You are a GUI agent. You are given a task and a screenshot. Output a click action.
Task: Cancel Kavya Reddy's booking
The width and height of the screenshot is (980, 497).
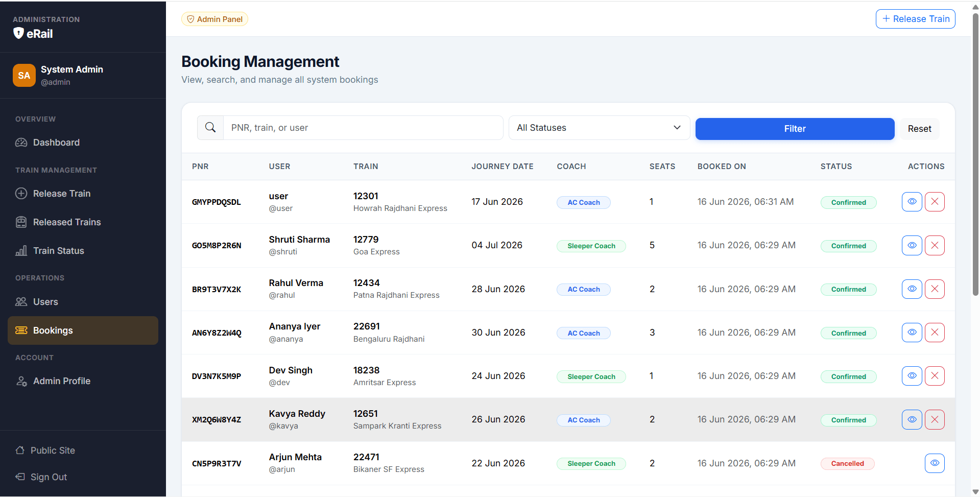(x=935, y=420)
